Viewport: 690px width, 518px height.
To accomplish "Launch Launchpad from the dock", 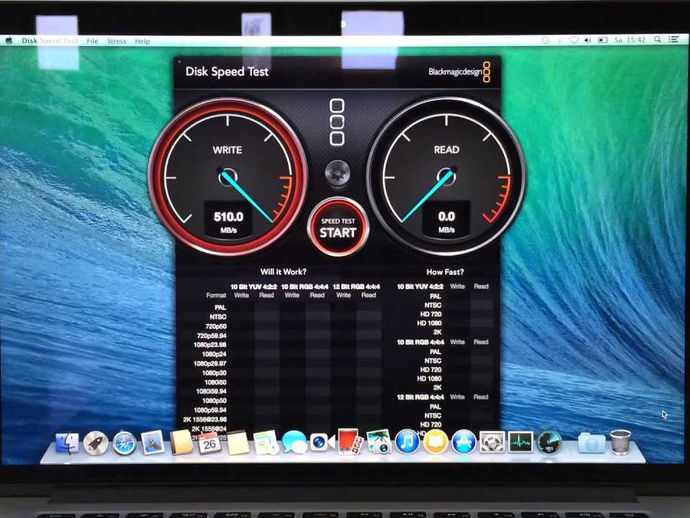I will [95, 443].
